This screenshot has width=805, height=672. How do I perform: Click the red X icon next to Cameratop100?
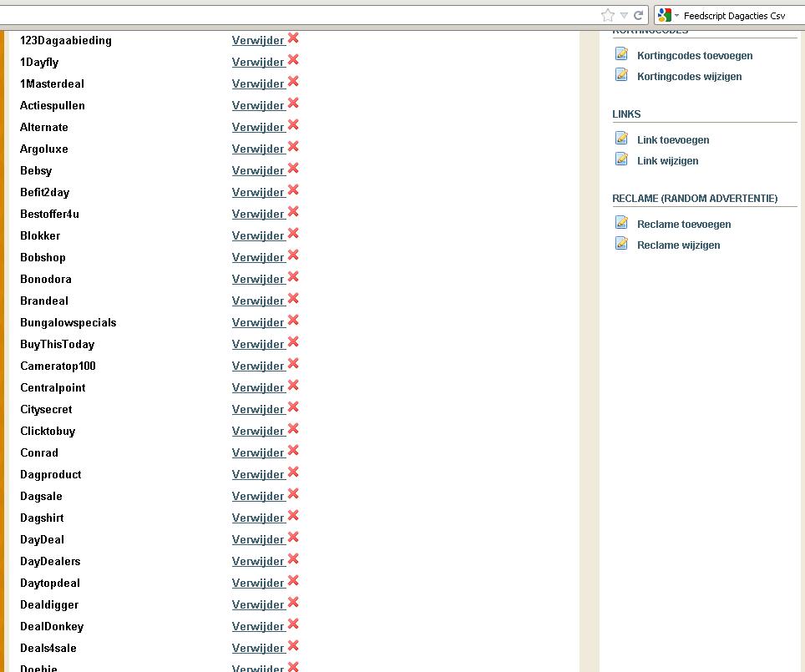(x=293, y=363)
